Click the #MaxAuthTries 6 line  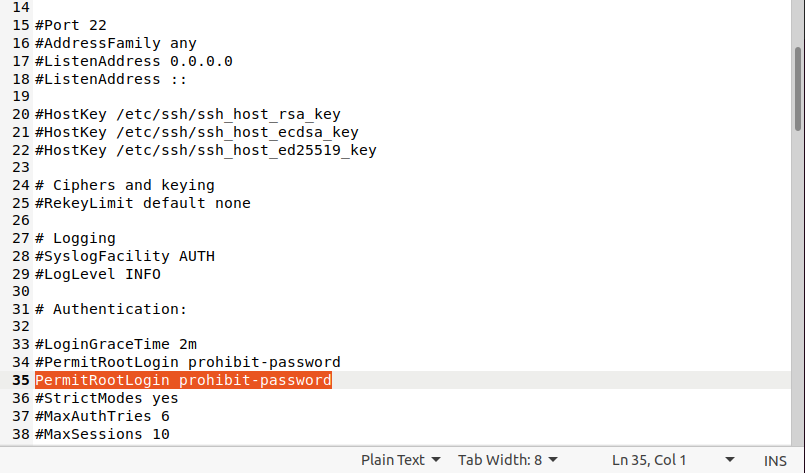[102, 416]
